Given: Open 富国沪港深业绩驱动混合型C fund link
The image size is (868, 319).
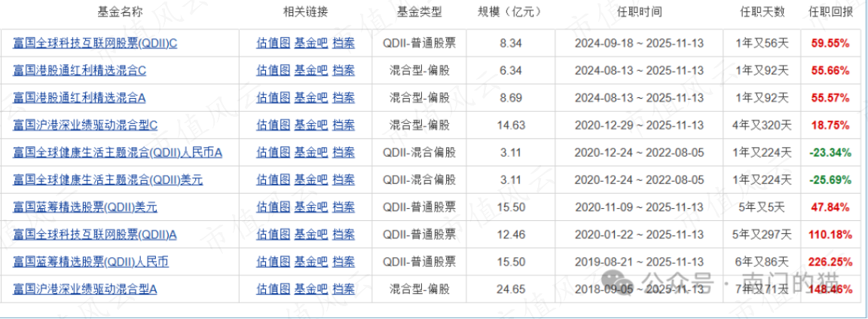Looking at the screenshot, I should pyautogui.click(x=85, y=125).
